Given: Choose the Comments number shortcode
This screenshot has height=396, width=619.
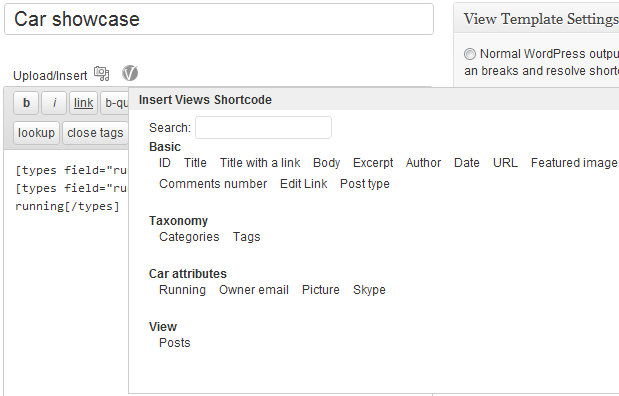Looking at the screenshot, I should point(213,184).
